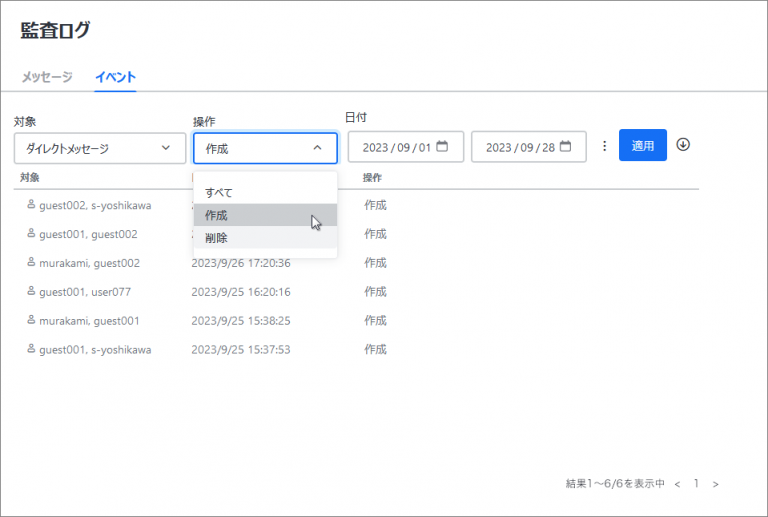
Task: Go to previous results page arrow
Action: pos(677,484)
